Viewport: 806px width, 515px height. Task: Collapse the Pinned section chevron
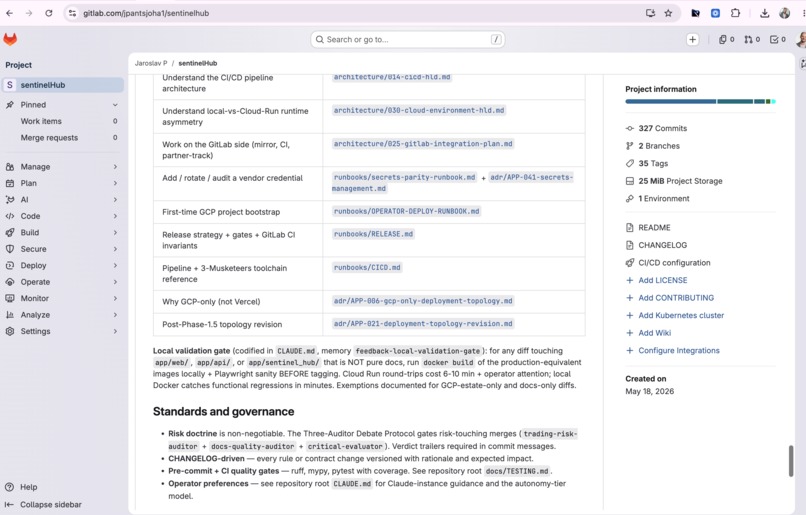115,104
